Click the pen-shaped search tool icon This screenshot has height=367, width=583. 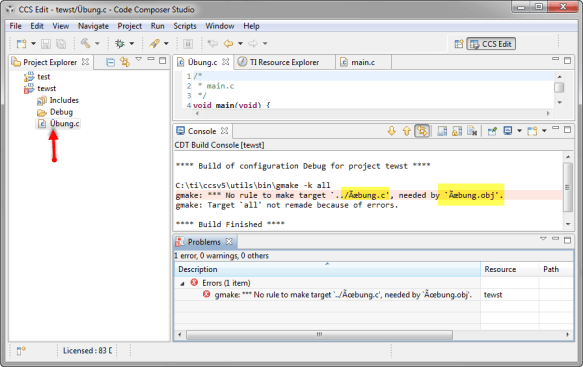tap(154, 44)
